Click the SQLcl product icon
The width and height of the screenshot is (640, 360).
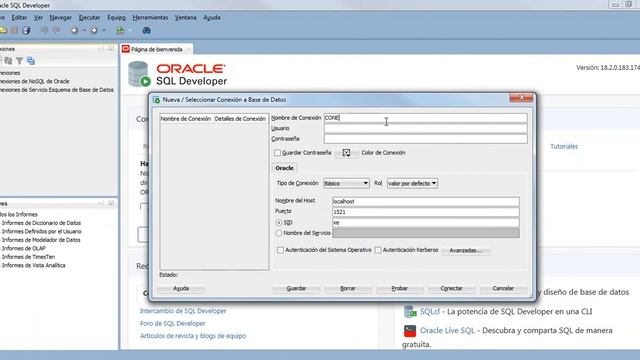coord(410,311)
